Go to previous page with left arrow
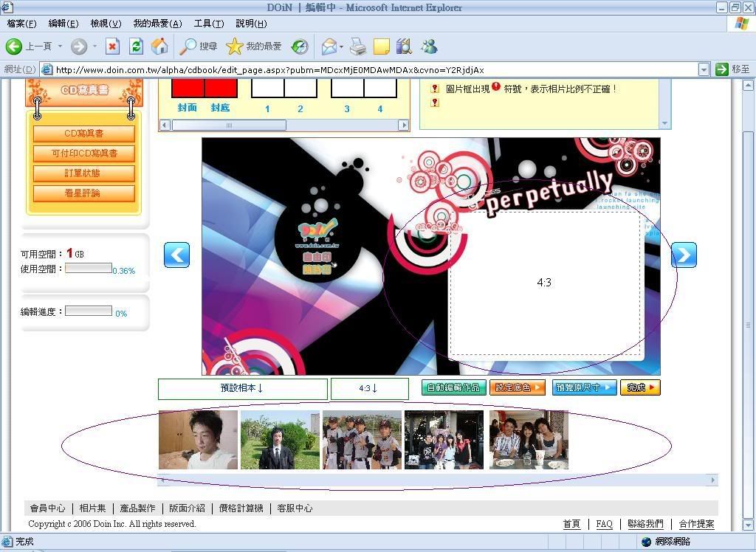 (x=177, y=255)
